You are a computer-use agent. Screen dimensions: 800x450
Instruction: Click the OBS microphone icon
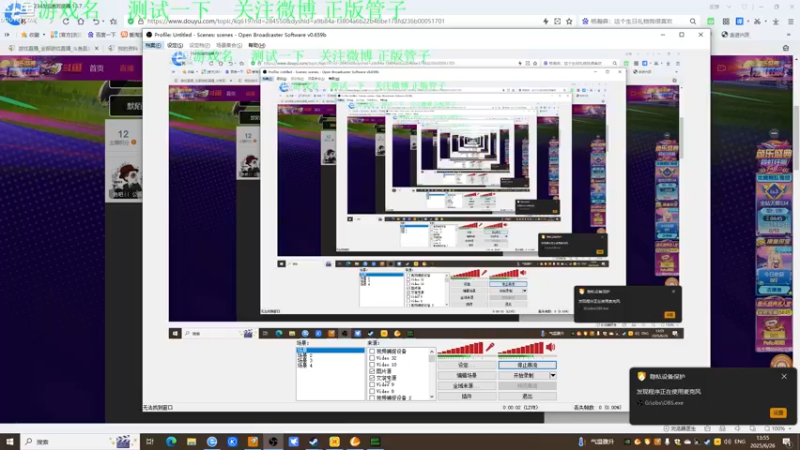click(x=490, y=347)
